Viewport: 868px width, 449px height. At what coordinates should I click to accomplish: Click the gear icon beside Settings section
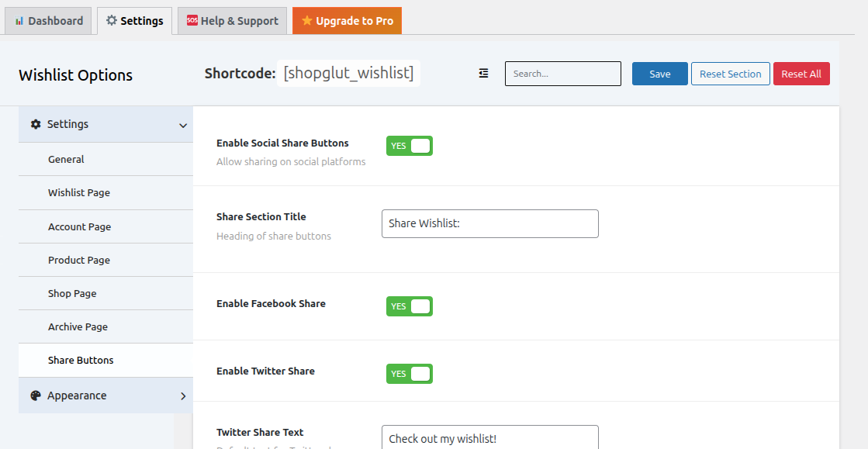[36, 124]
